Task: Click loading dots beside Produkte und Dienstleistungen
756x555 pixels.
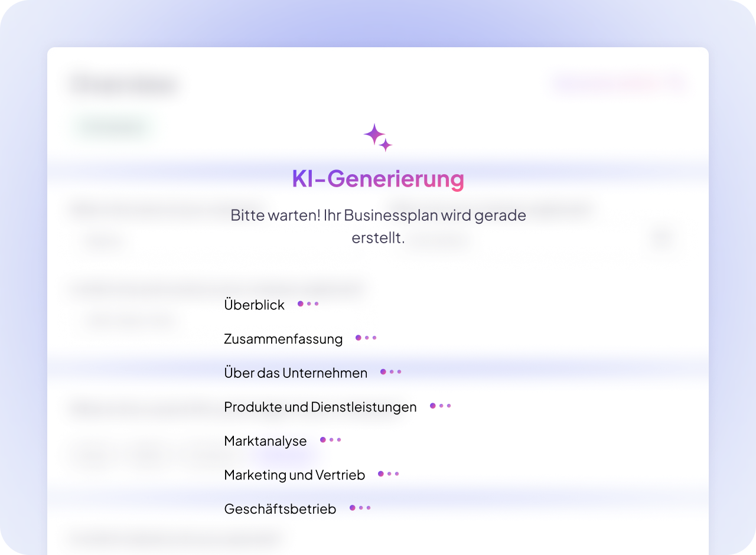Action: click(441, 406)
